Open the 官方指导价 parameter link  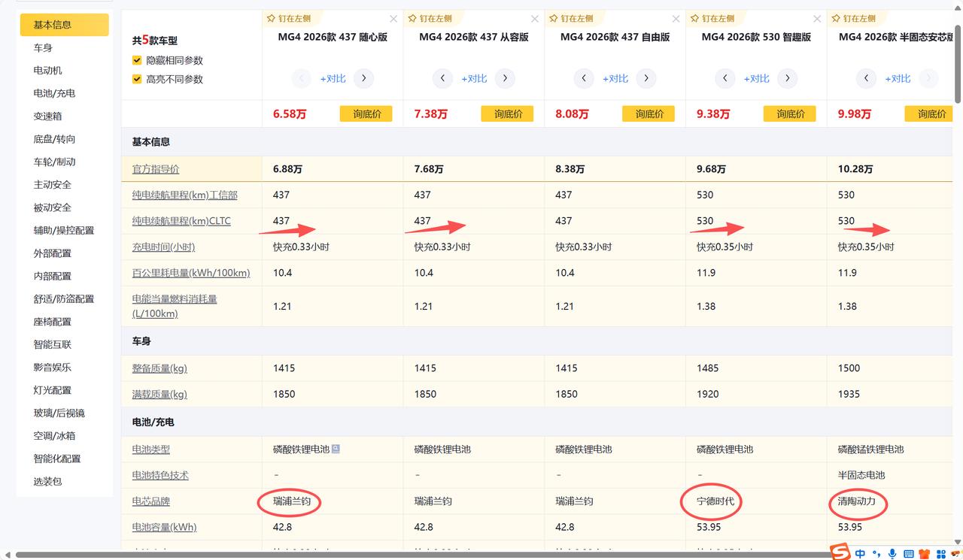[x=156, y=169]
